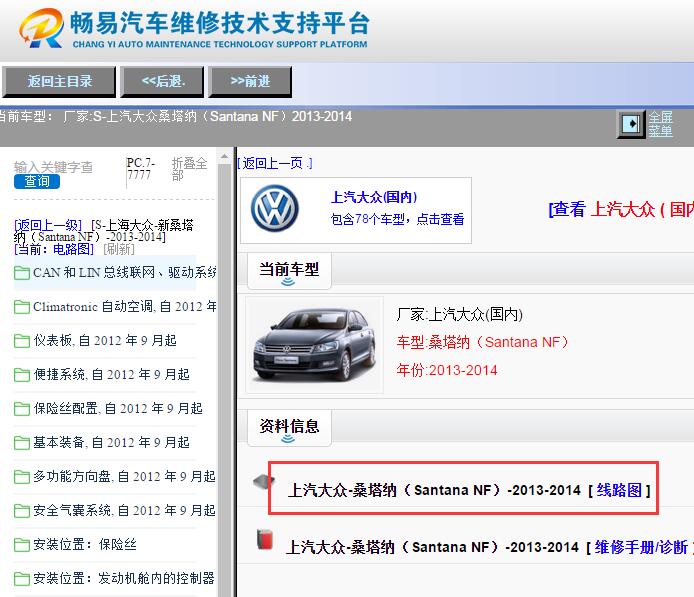Image resolution: width=694 pixels, height=597 pixels.
Task: Click the red book icon for 维修手册
Action: coord(264,539)
